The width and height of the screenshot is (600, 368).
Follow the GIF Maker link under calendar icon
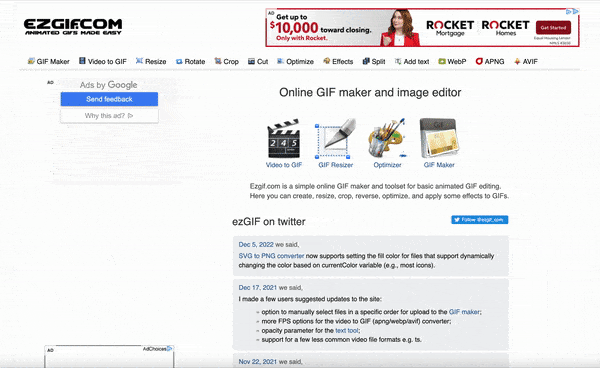439,165
